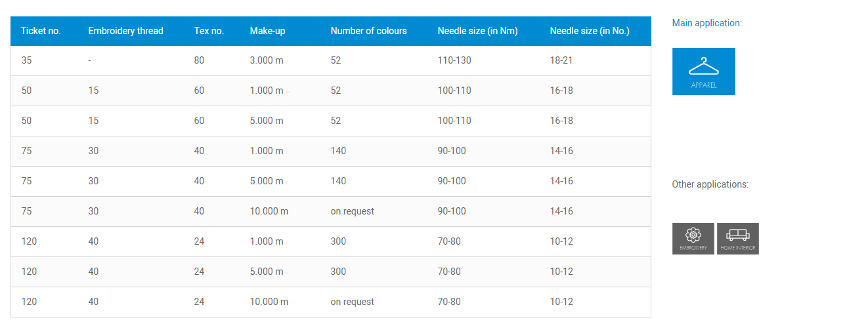Viewport: 868px width, 326px height.
Task: Click the blue Apparel hanger icon
Action: (703, 71)
